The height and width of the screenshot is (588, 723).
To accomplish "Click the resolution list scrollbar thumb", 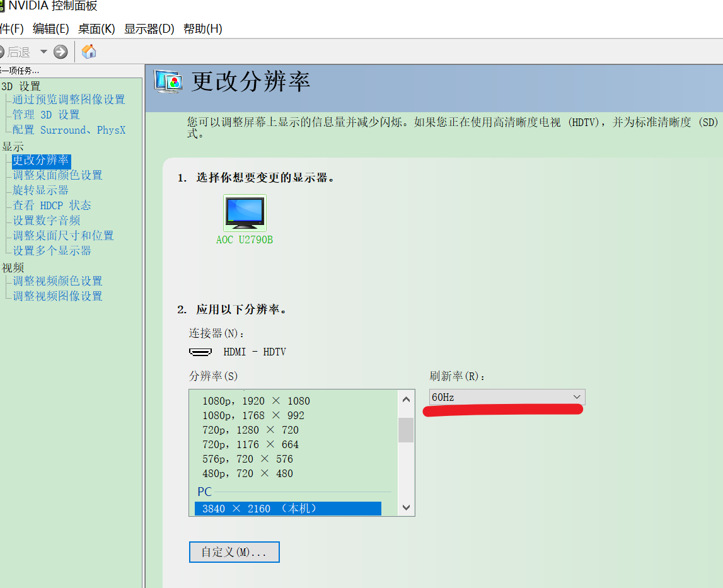I will (x=406, y=430).
